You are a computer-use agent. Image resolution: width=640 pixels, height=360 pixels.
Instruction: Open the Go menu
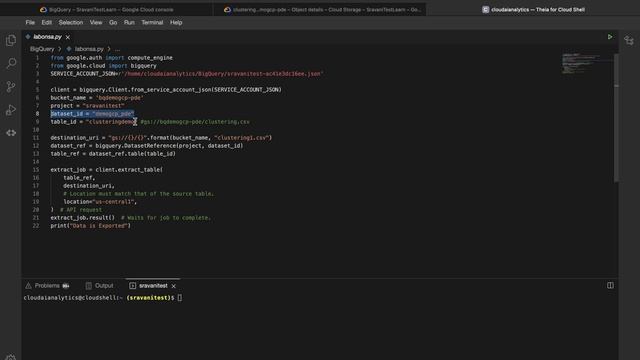[113, 22]
